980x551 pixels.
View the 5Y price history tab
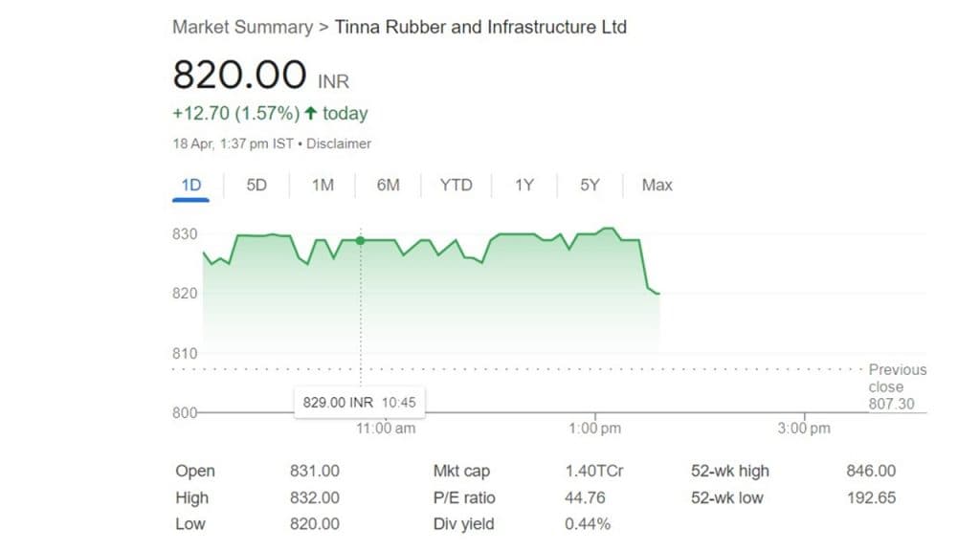pos(590,185)
